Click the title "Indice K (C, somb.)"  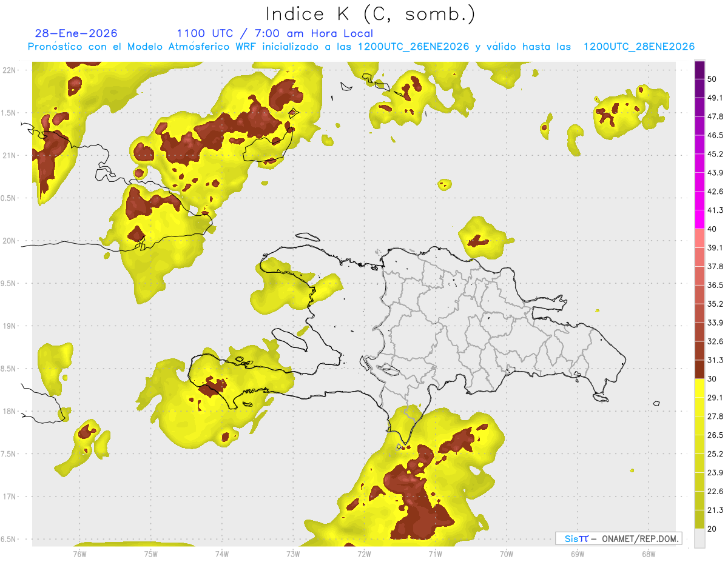click(x=371, y=14)
